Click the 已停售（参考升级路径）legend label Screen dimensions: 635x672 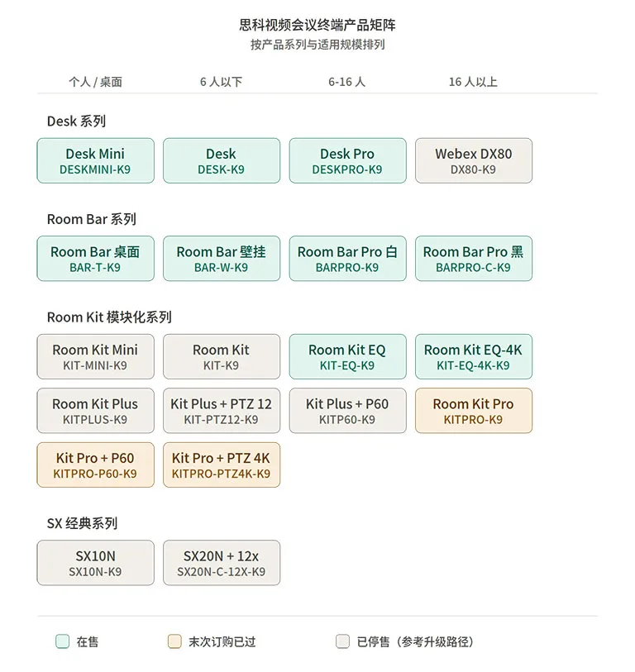tap(417, 641)
